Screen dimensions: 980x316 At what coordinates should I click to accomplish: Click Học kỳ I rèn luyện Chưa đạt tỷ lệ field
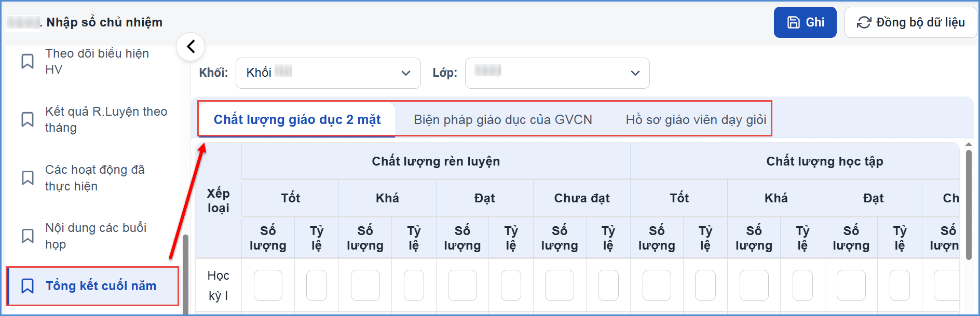[608, 285]
